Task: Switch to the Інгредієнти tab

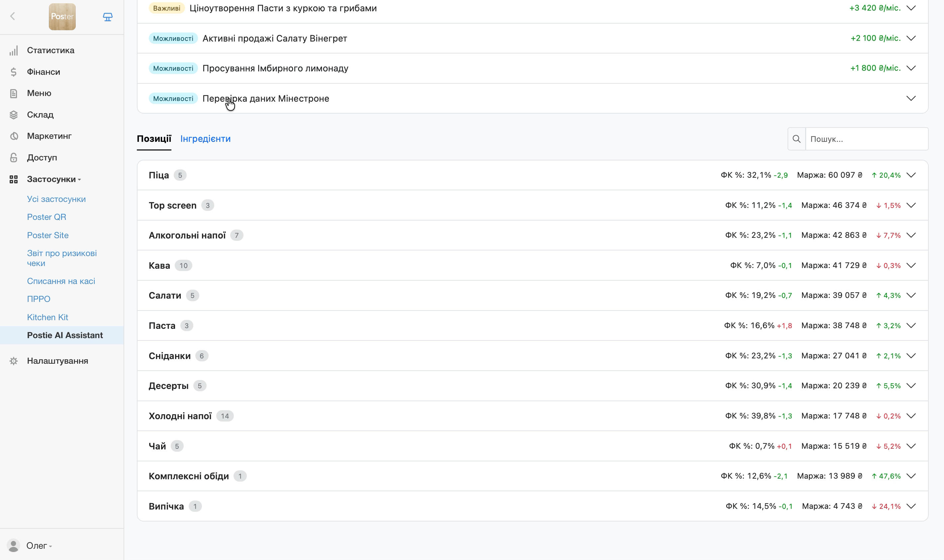Action: click(x=205, y=139)
